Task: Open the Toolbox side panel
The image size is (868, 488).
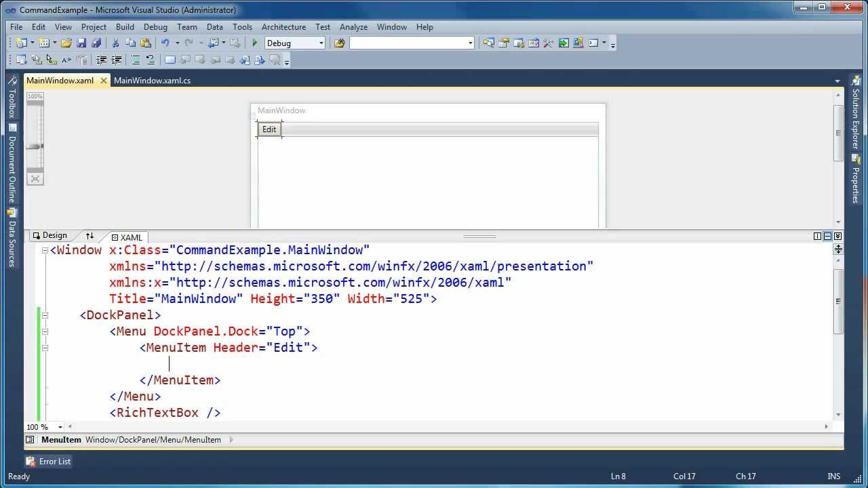Action: [x=12, y=96]
